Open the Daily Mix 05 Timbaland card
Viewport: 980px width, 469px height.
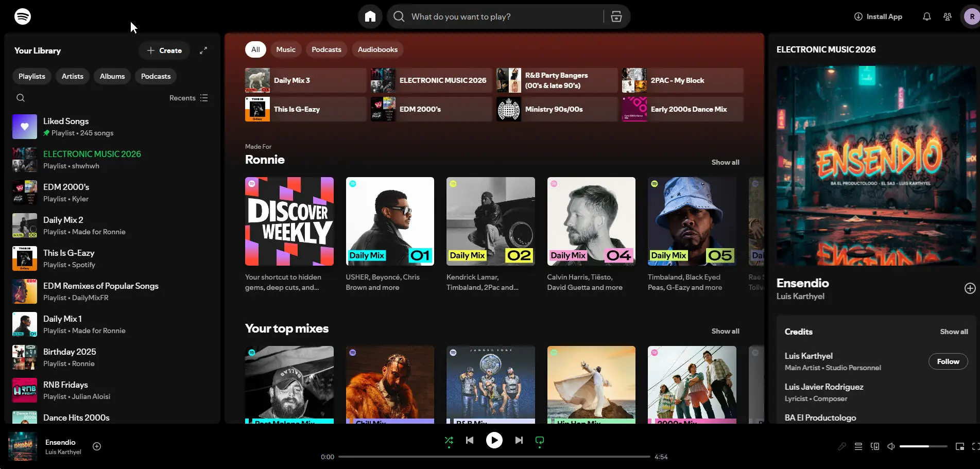[x=692, y=235]
